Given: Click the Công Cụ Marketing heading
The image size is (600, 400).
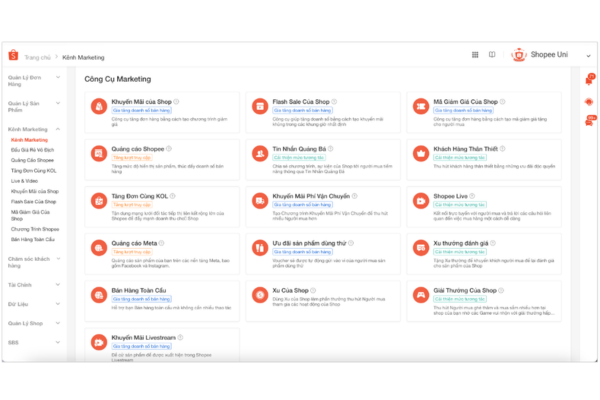Looking at the screenshot, I should point(118,79).
